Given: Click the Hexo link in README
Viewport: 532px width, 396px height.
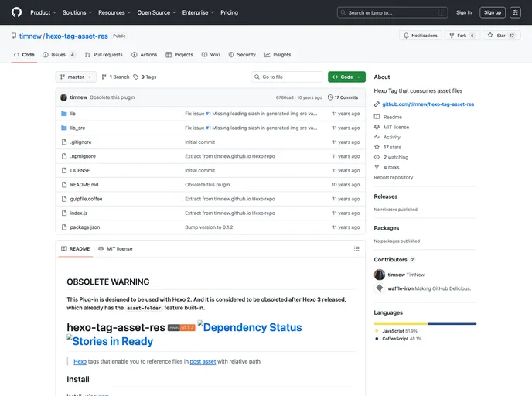Looking at the screenshot, I should [x=80, y=361].
